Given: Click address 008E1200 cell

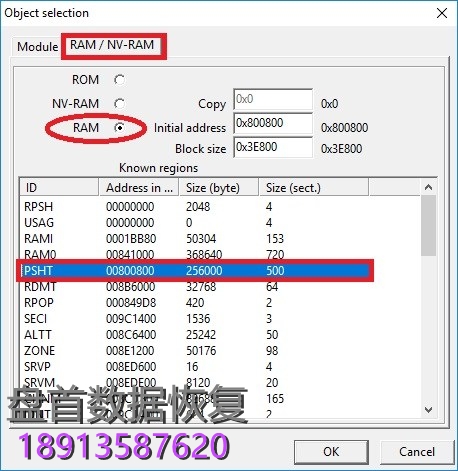Looking at the screenshot, I should (x=130, y=351).
